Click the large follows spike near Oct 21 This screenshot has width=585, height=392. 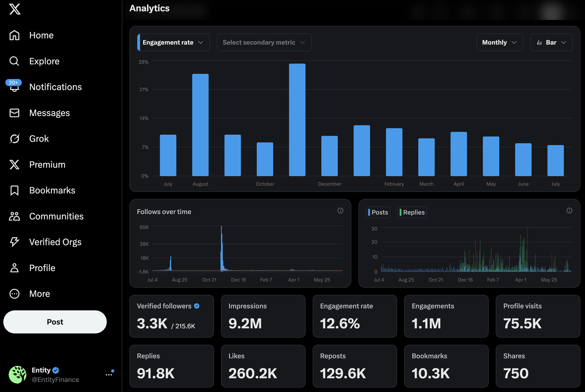coord(222,248)
